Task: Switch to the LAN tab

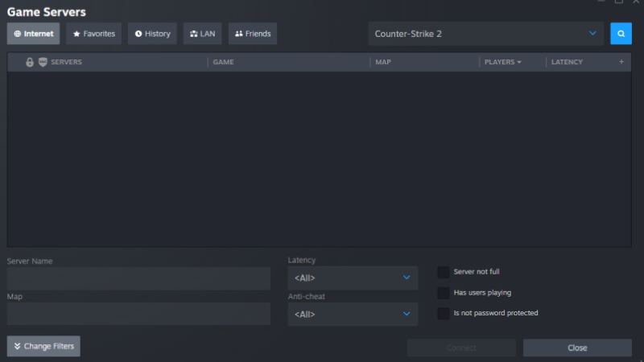Action: tap(203, 34)
